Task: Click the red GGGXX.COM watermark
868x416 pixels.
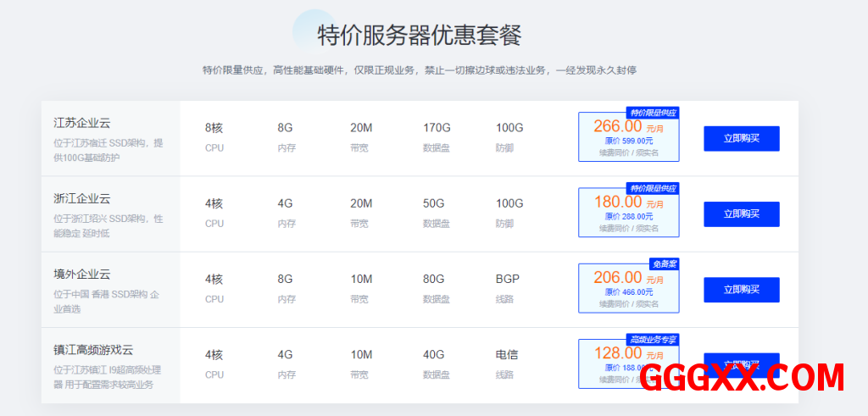Action: (x=742, y=378)
